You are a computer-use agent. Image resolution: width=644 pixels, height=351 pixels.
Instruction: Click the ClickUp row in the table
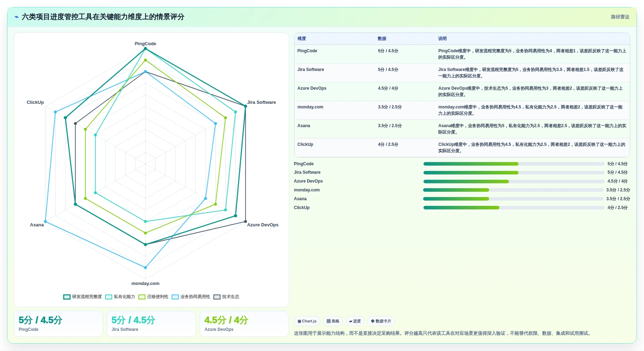click(462, 148)
